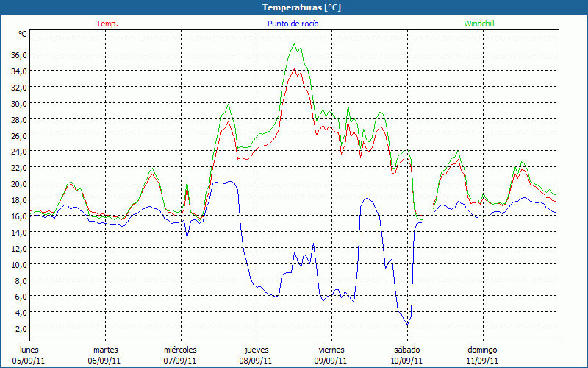Select the miércoles day label
The width and height of the screenshot is (588, 368).
click(180, 350)
